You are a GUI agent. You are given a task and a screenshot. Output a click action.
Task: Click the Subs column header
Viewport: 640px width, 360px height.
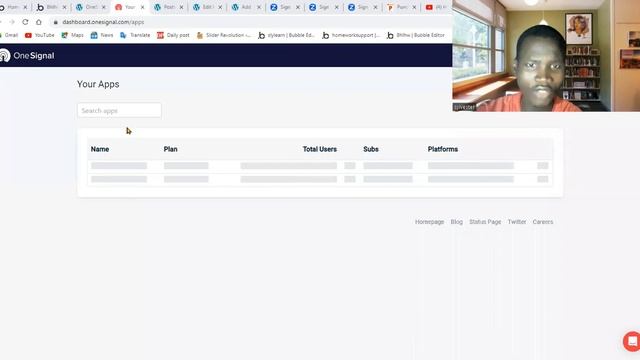(x=371, y=149)
